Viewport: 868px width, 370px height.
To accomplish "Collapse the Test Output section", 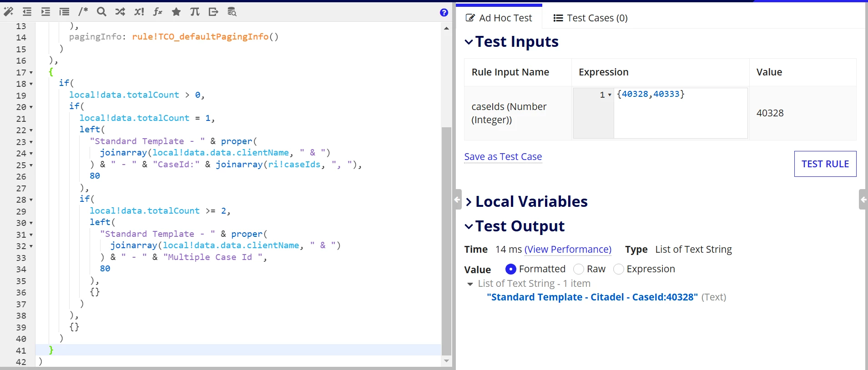I will [x=469, y=226].
